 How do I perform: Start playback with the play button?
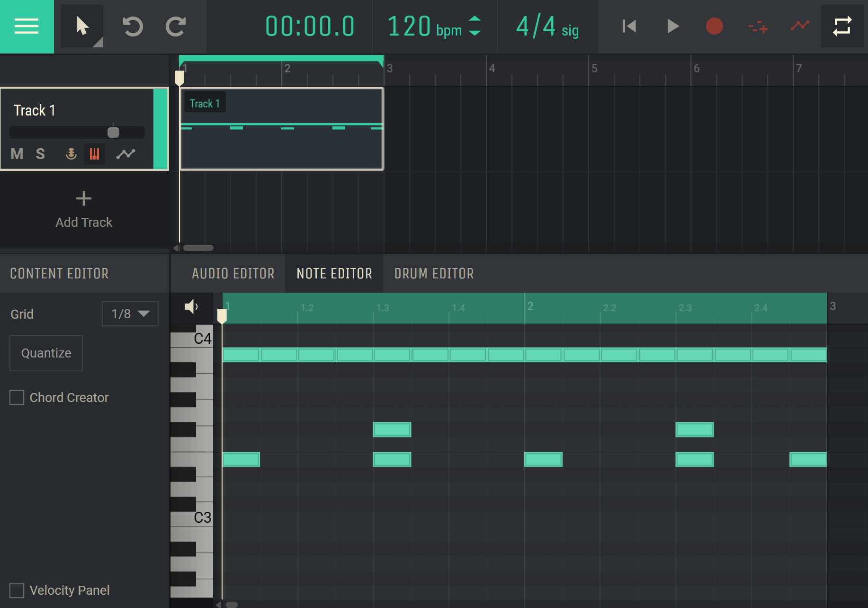point(672,27)
